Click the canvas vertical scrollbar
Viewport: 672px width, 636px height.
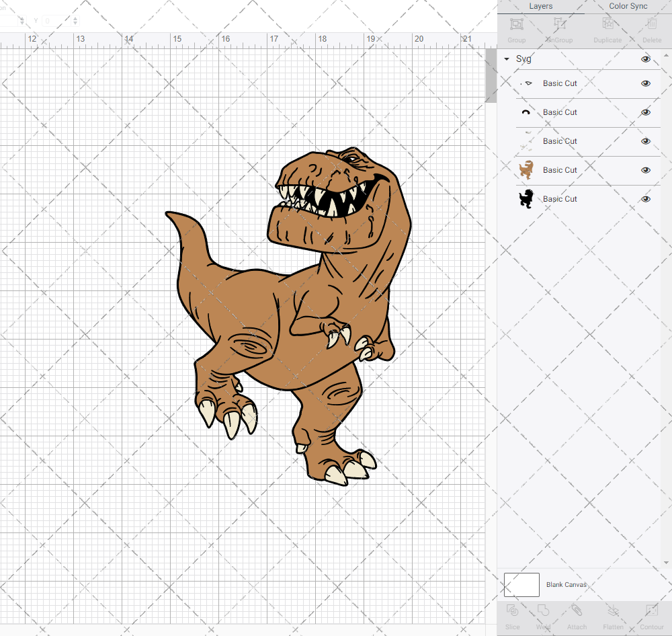tap(491, 76)
